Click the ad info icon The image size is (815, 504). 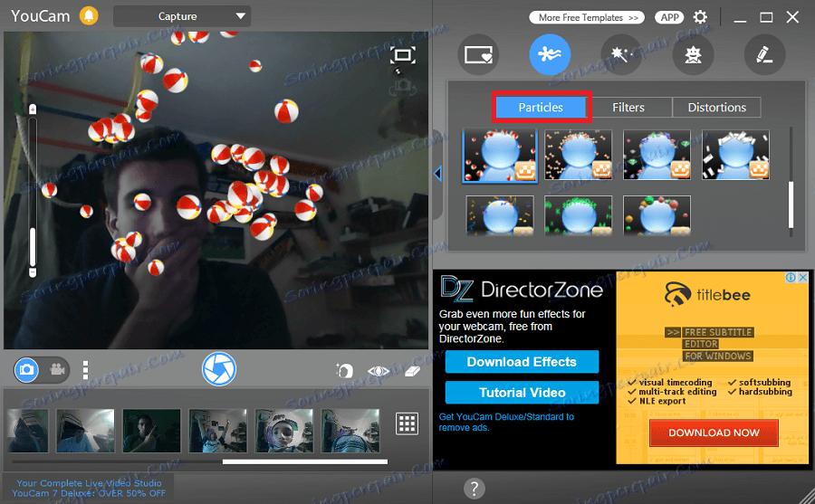tap(791, 278)
